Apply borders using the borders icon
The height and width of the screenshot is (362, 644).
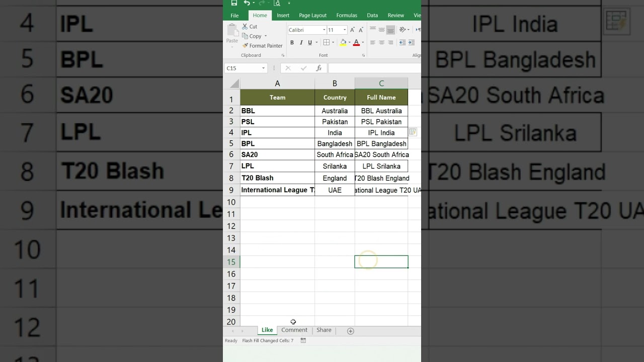(x=327, y=43)
